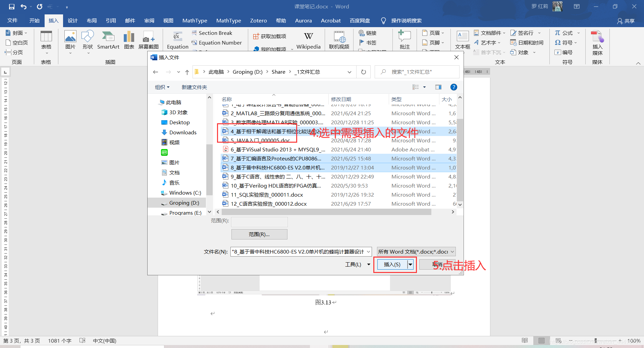Insert an Equation from the ribbon
This screenshot has width=644, height=348.
pyautogui.click(x=178, y=40)
